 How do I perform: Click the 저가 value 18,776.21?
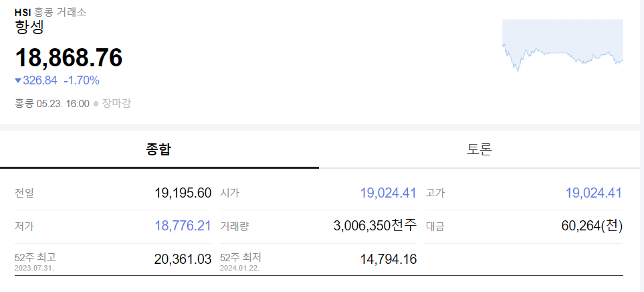183,226
